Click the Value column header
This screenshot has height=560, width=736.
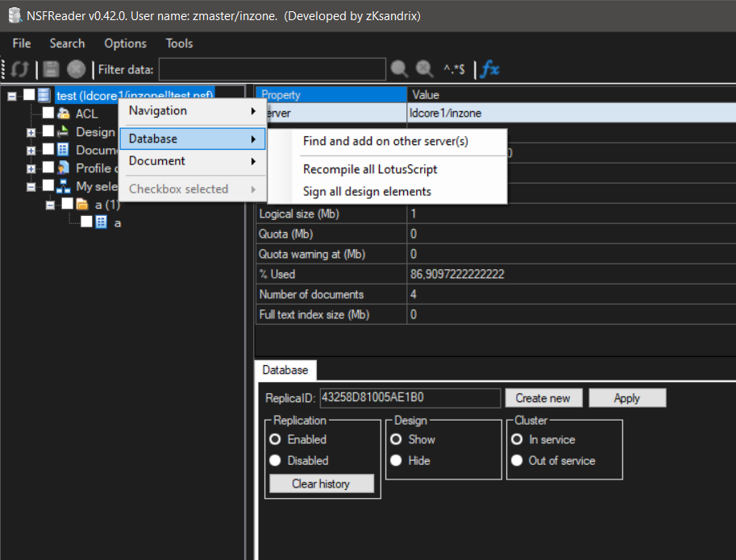[x=572, y=95]
